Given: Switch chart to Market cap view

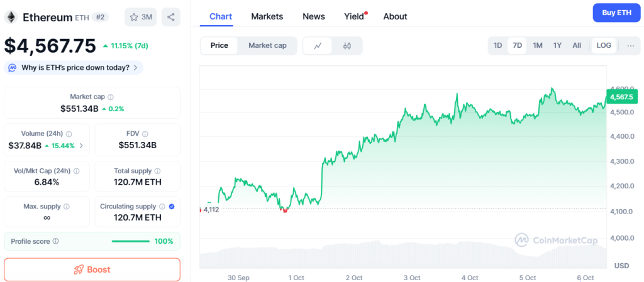Looking at the screenshot, I should coord(267,45).
